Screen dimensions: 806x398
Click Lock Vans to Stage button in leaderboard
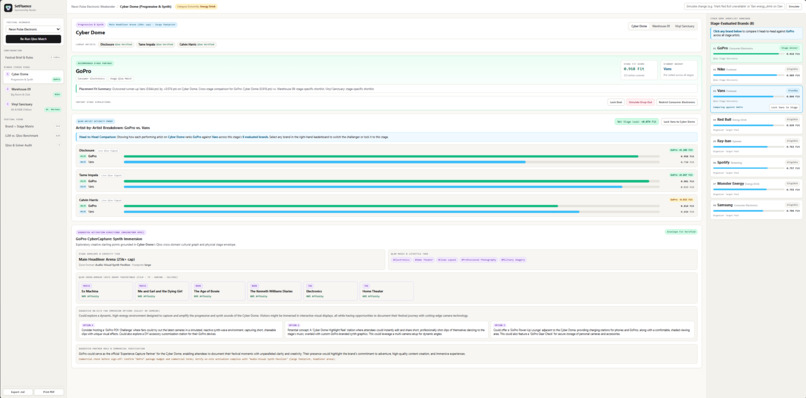[784, 107]
